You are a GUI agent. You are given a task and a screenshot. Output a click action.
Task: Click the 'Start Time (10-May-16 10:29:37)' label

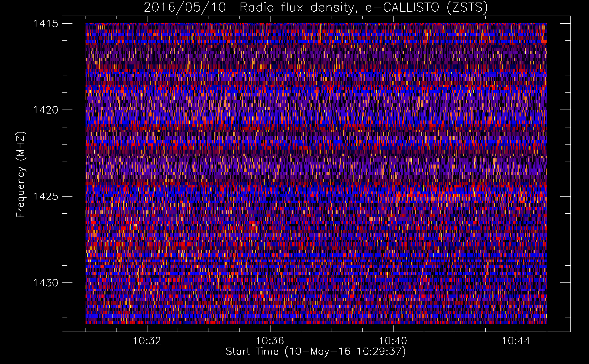pos(316,352)
